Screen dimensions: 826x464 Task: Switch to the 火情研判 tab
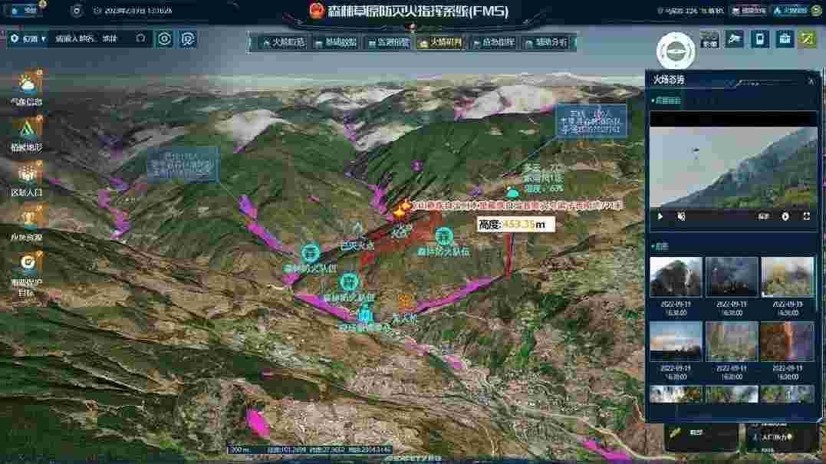pos(440,43)
